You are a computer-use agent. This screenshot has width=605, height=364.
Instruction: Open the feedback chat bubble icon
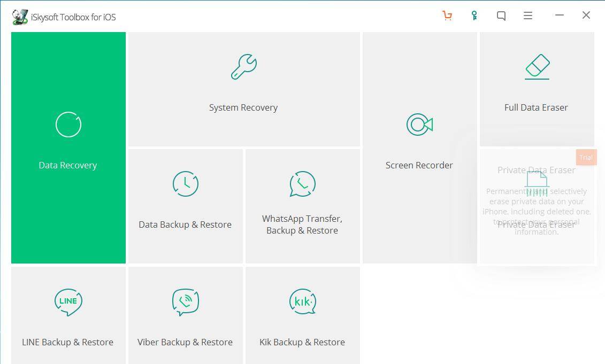tap(501, 16)
